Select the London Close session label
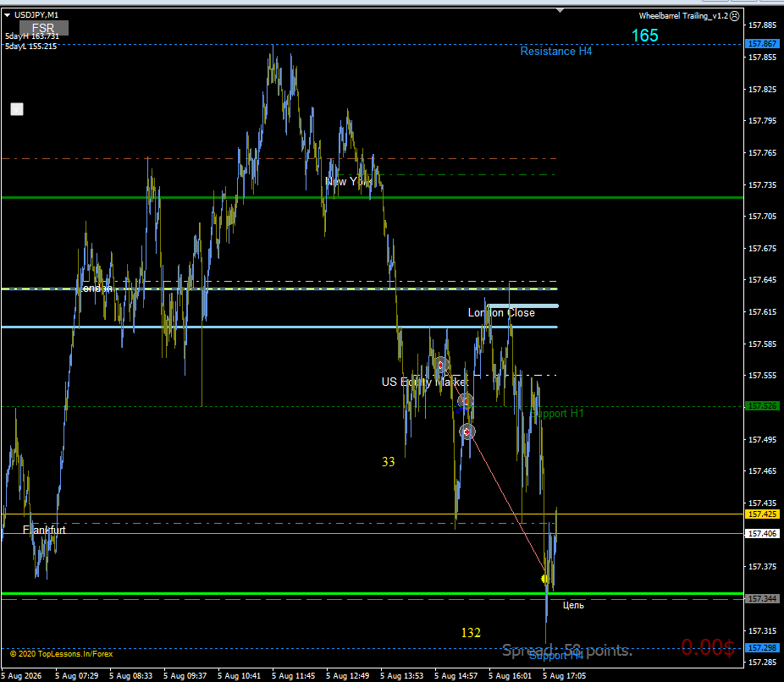 (x=501, y=313)
